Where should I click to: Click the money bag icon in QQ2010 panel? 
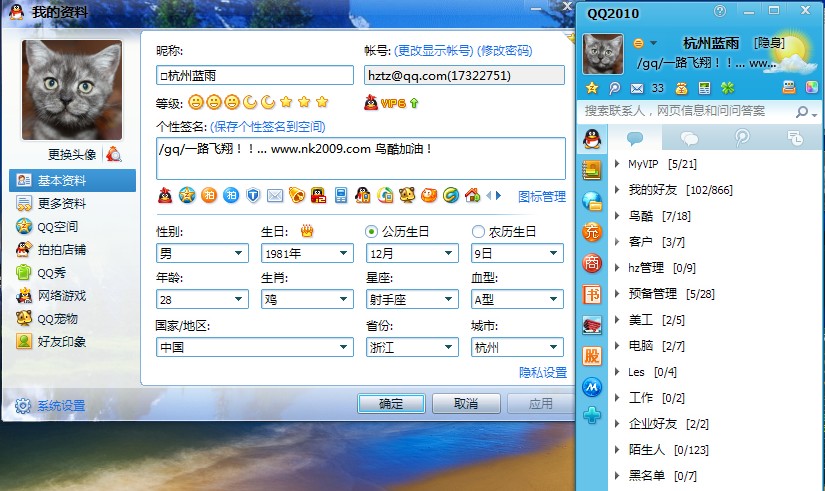point(681,88)
